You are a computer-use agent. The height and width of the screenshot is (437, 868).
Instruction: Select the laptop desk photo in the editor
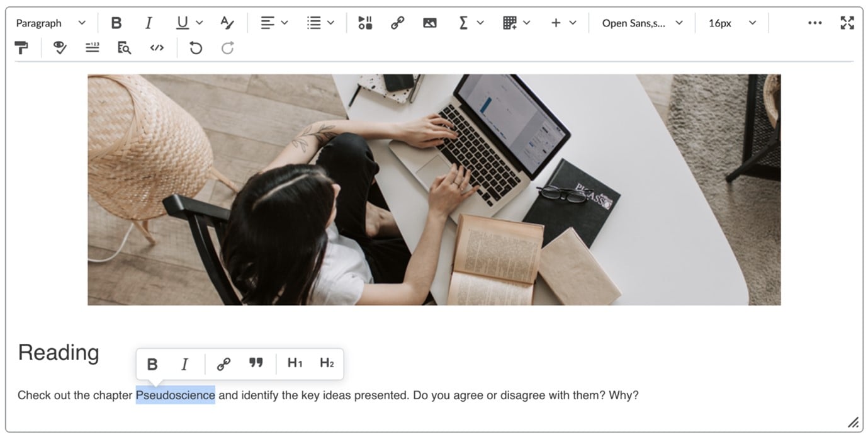[x=434, y=190]
